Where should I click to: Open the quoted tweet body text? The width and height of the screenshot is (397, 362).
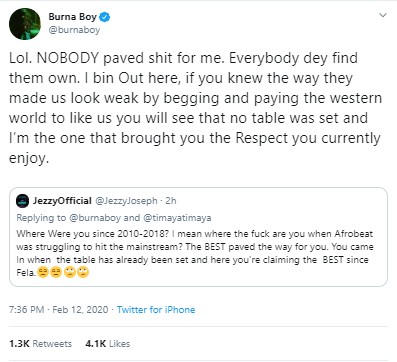(x=195, y=253)
